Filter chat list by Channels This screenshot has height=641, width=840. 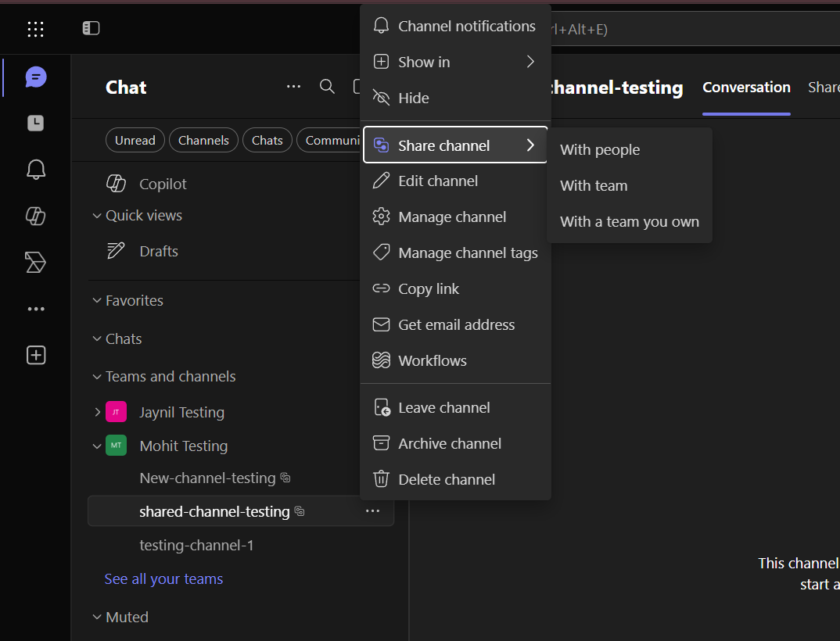[203, 140]
